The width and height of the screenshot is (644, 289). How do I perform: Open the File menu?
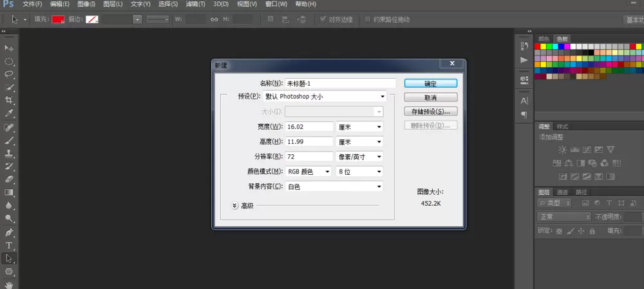(x=32, y=4)
